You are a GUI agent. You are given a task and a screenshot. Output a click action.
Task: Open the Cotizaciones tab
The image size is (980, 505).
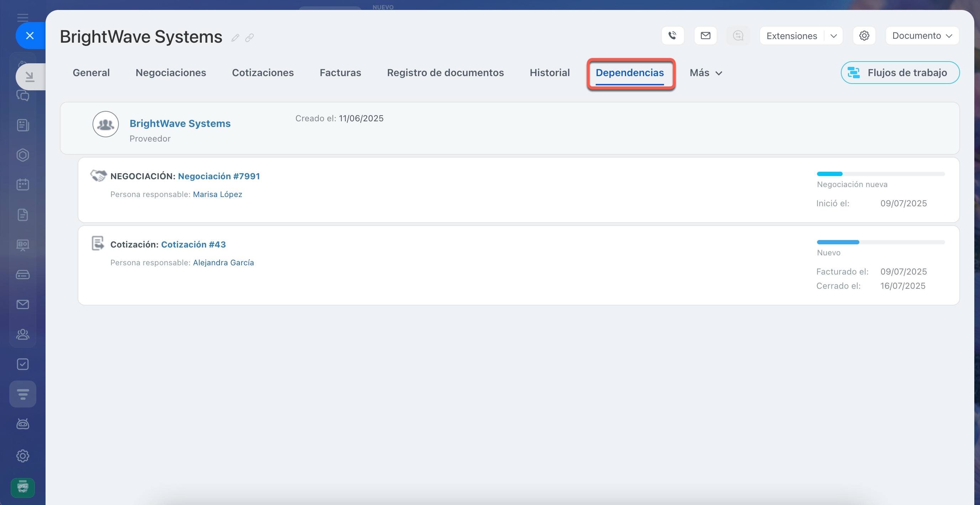coord(263,73)
